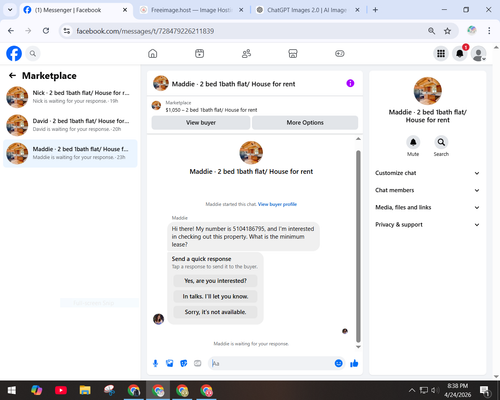Click the address bar URL
Image resolution: width=500 pixels, height=400 pixels.
(145, 31)
